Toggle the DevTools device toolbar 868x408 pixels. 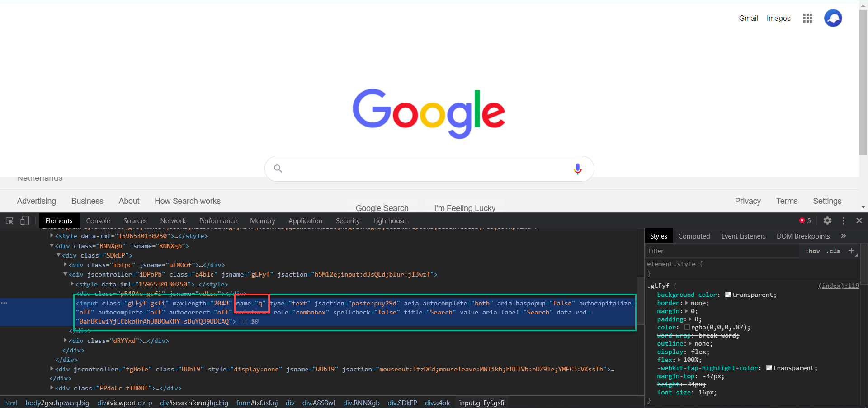click(24, 220)
